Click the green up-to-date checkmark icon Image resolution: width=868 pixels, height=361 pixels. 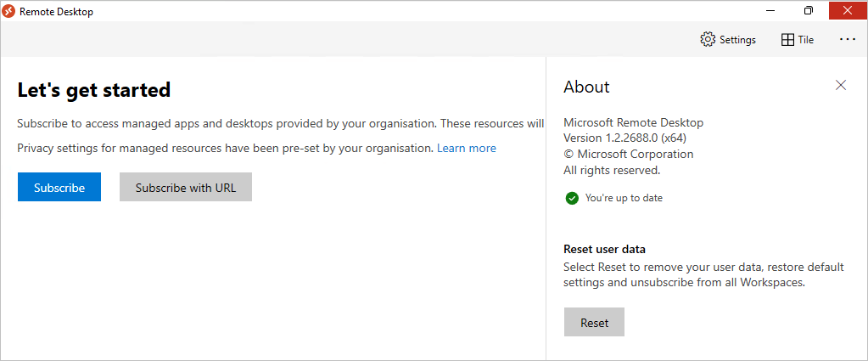click(x=572, y=198)
